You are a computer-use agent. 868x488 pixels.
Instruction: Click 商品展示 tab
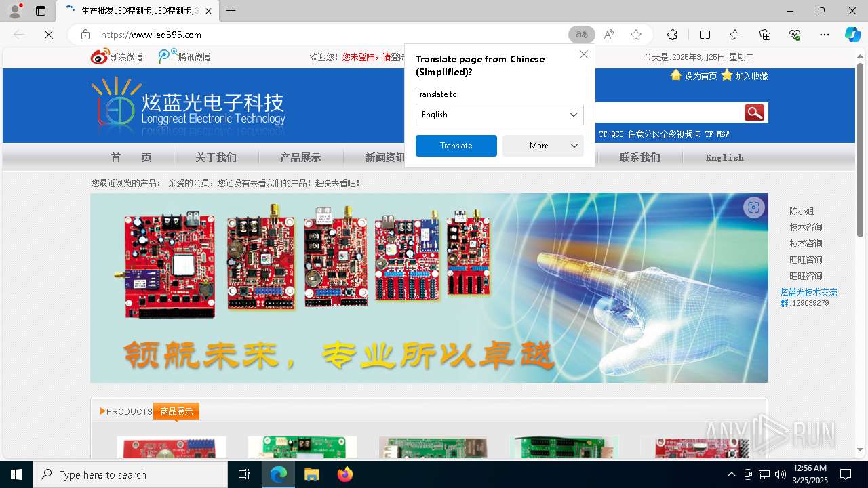pos(176,411)
